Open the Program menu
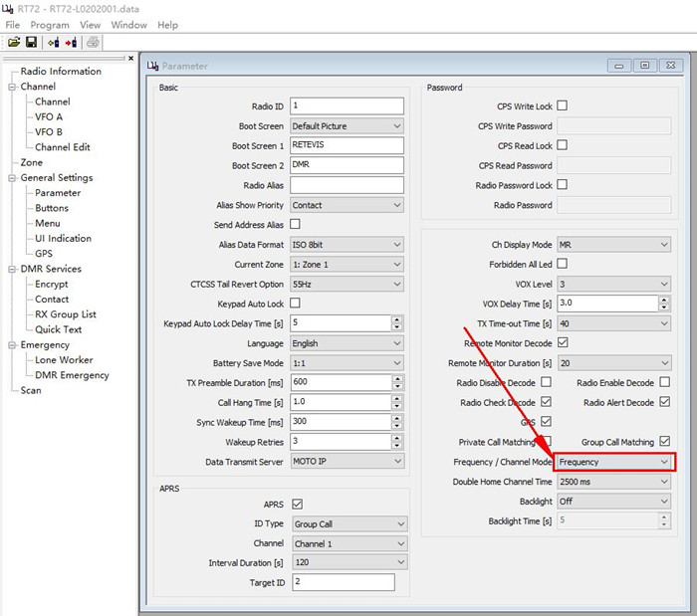This screenshot has height=616, width=697. click(x=50, y=25)
